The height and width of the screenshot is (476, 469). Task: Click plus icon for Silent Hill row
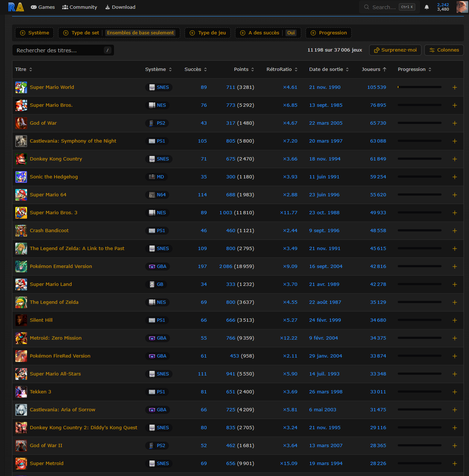pos(455,320)
